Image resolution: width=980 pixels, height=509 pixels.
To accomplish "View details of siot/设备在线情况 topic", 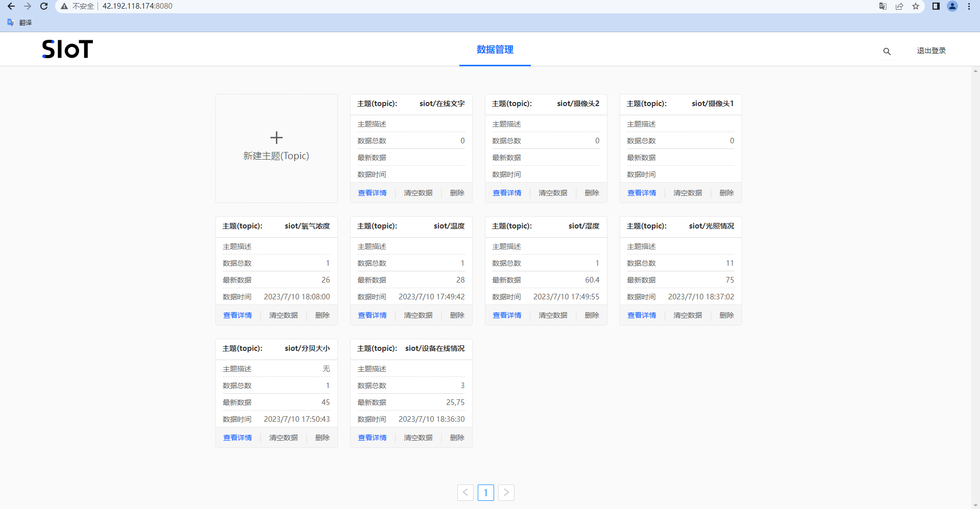I will 372,438.
